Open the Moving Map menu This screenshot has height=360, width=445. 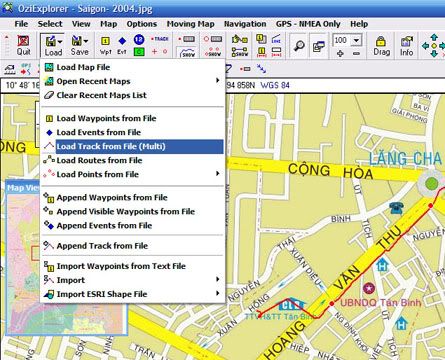tap(190, 24)
